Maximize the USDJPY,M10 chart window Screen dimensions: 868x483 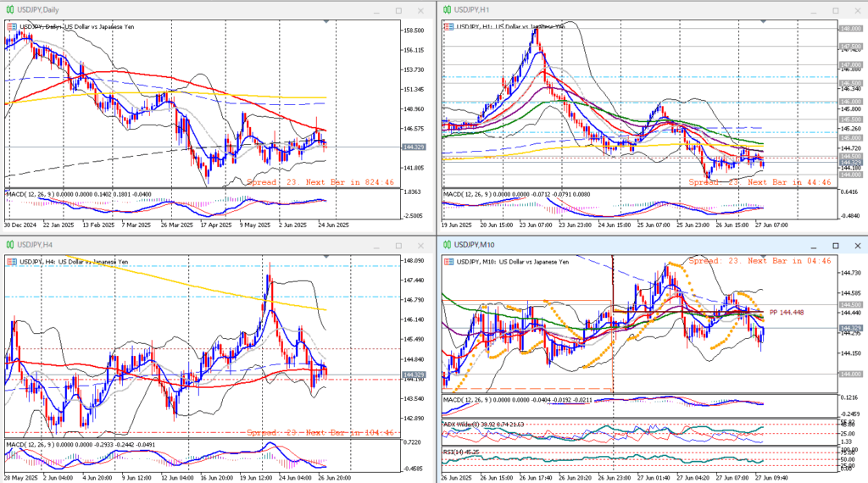(x=836, y=246)
